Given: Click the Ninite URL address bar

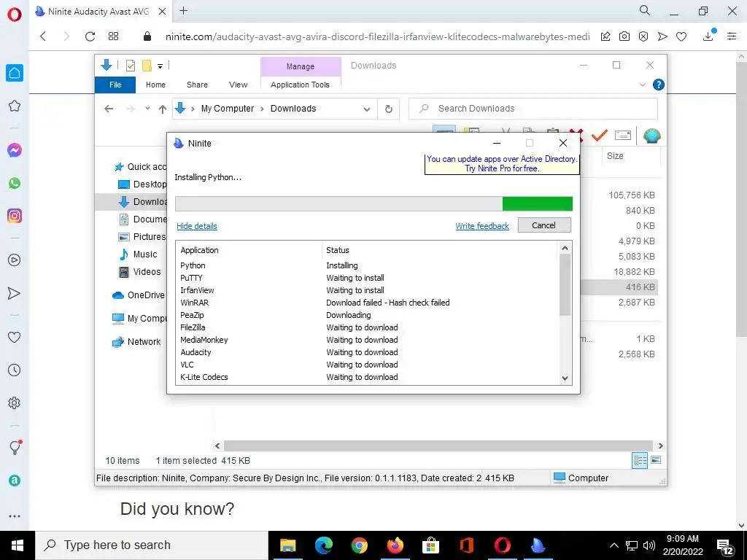Looking at the screenshot, I should coord(378,36).
